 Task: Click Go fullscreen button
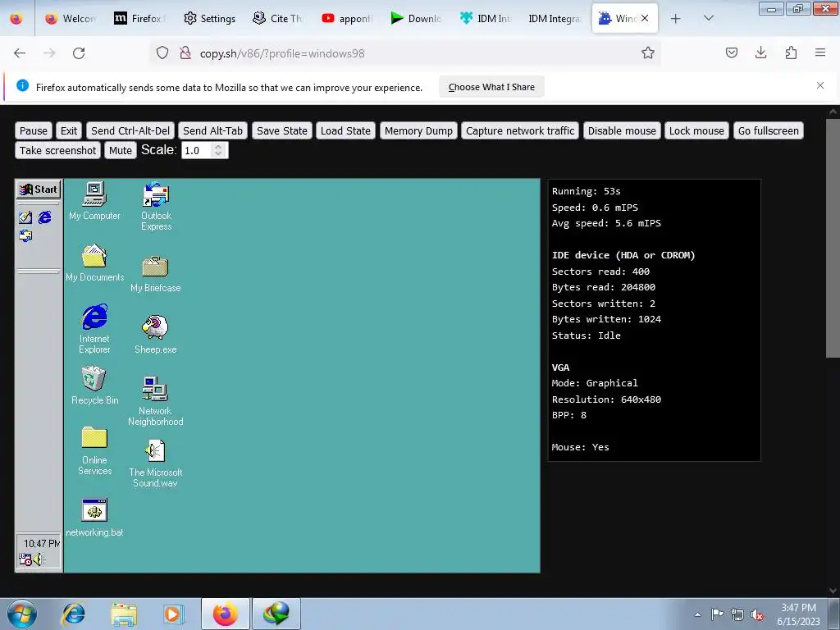pos(768,130)
